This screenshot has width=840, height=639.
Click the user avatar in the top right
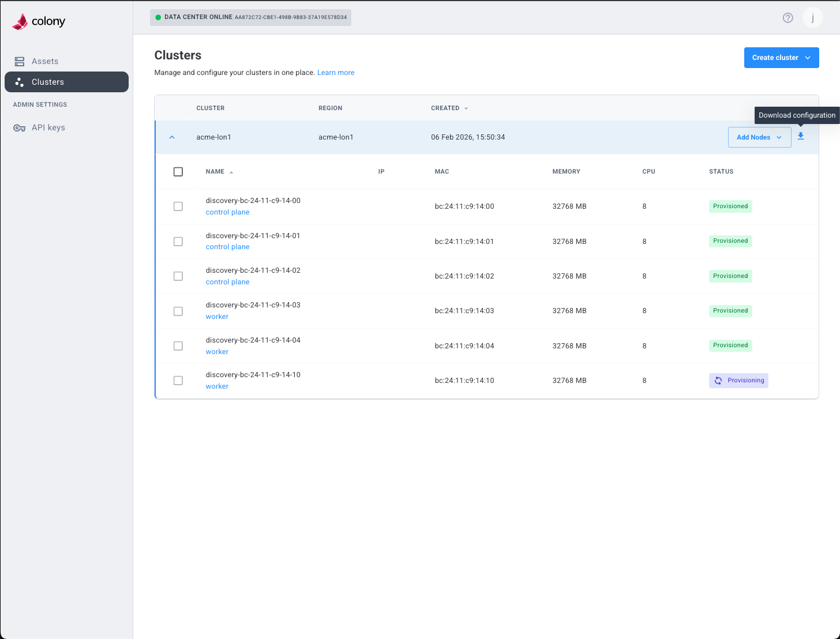click(x=812, y=17)
